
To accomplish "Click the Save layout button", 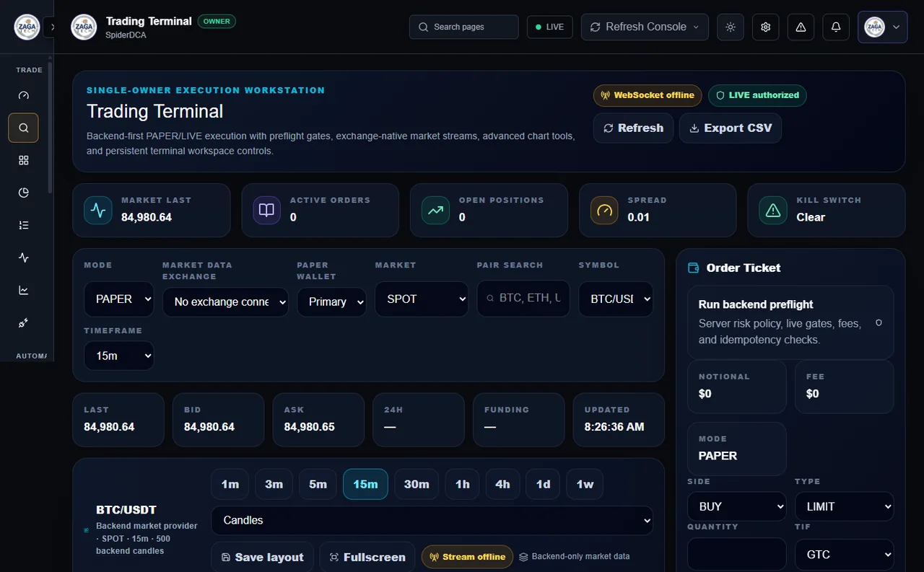I will pos(262,557).
